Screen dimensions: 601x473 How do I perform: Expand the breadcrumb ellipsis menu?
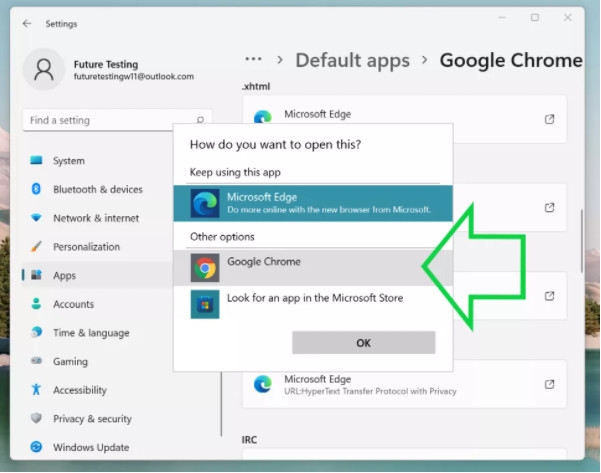pos(254,60)
